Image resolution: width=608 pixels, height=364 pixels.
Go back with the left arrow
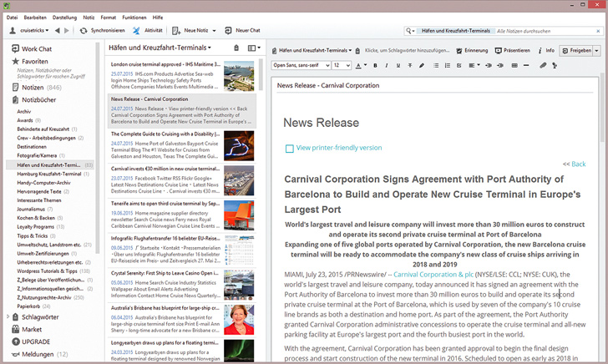[x=58, y=30]
